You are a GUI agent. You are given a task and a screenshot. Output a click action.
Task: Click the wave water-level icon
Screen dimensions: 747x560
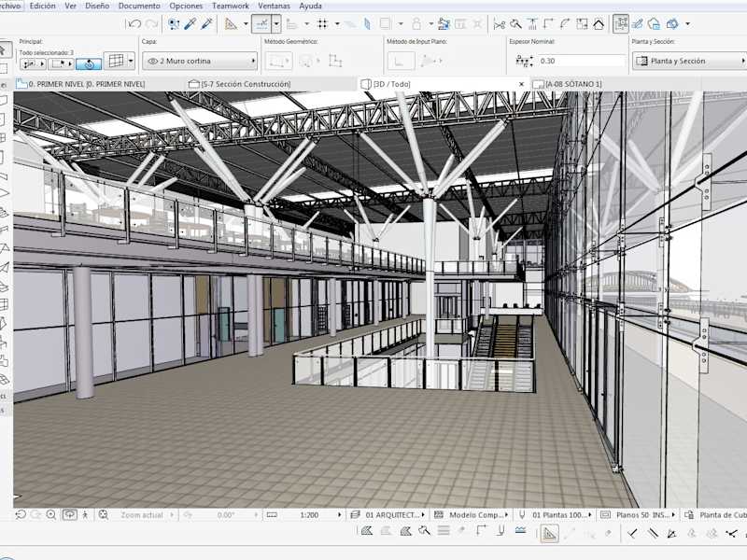(520, 530)
